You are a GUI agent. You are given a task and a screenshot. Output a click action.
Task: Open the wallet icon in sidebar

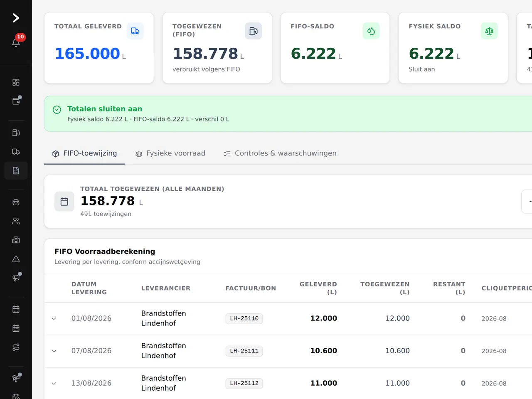[16, 101]
